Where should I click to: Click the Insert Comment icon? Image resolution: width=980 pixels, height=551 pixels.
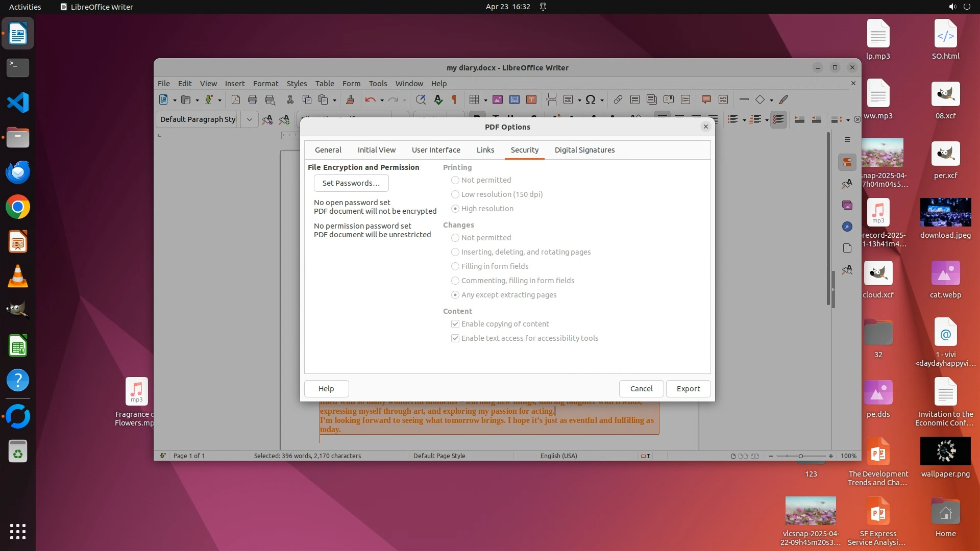[x=706, y=99]
